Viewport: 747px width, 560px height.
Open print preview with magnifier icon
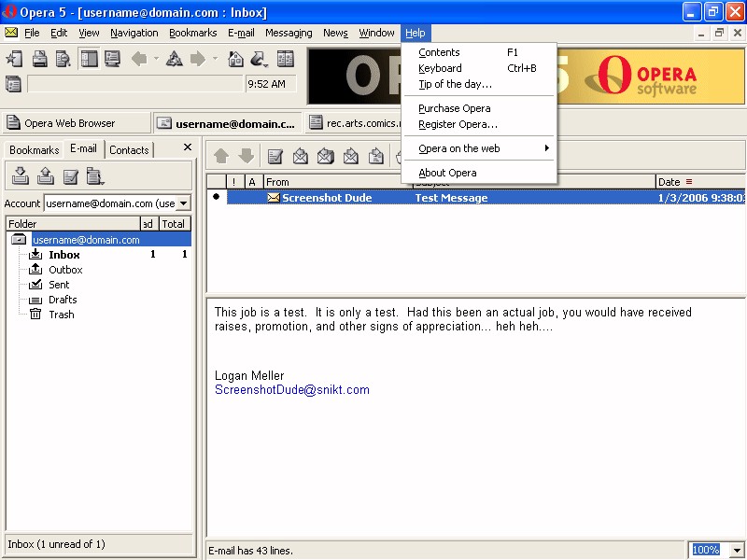tap(63, 60)
